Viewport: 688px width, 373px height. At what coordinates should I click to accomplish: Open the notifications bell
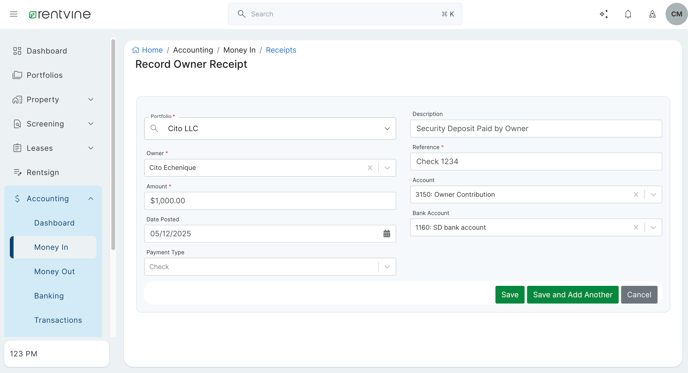(628, 14)
